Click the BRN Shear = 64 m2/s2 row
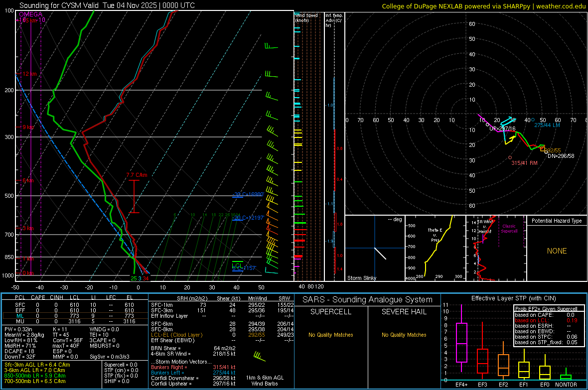The width and height of the screenshot is (588, 390). 193,348
